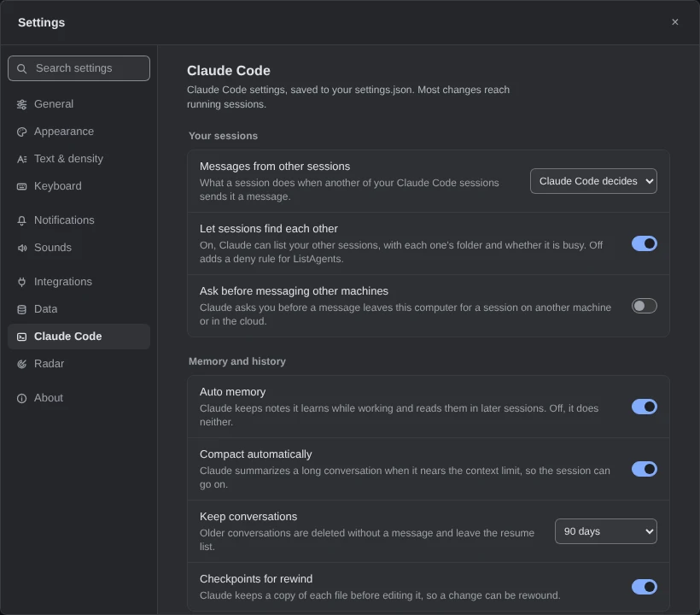Click the Notifications bell icon
700x615 pixels.
pyautogui.click(x=21, y=220)
